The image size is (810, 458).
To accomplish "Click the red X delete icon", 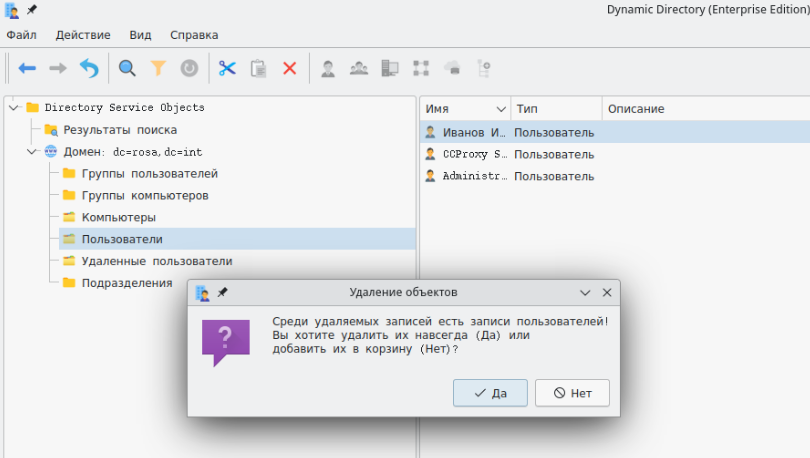I will click(x=289, y=68).
